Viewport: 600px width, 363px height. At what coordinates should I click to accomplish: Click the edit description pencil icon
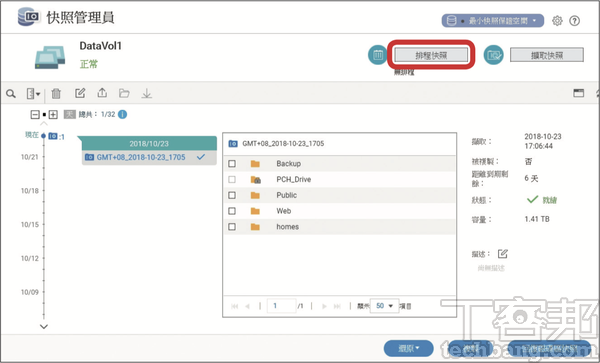point(502,253)
